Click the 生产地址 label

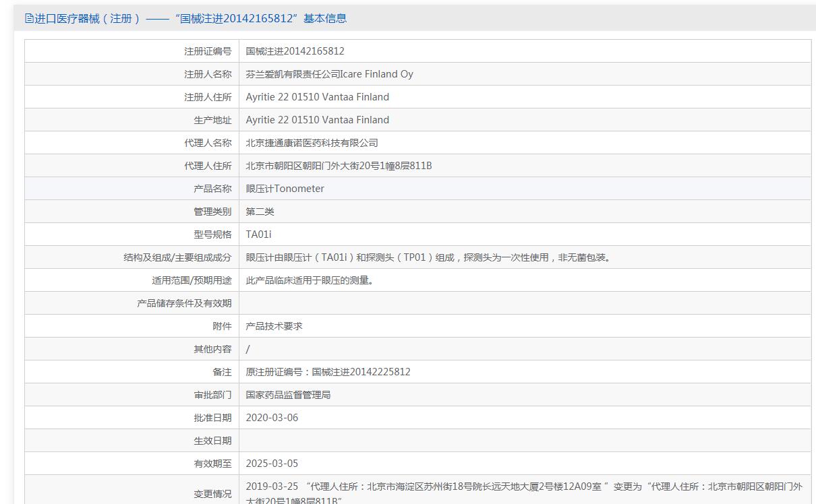pos(212,120)
